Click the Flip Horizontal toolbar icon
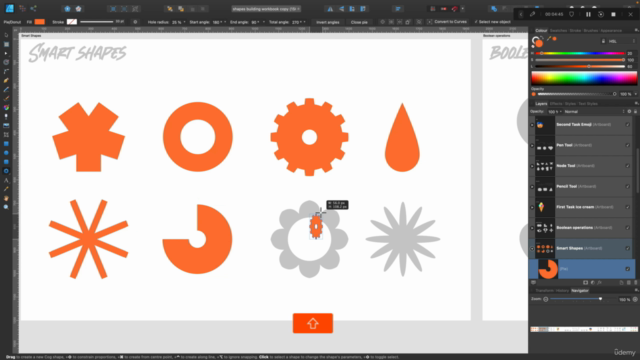The height and width of the screenshot is (360, 640). click(330, 9)
